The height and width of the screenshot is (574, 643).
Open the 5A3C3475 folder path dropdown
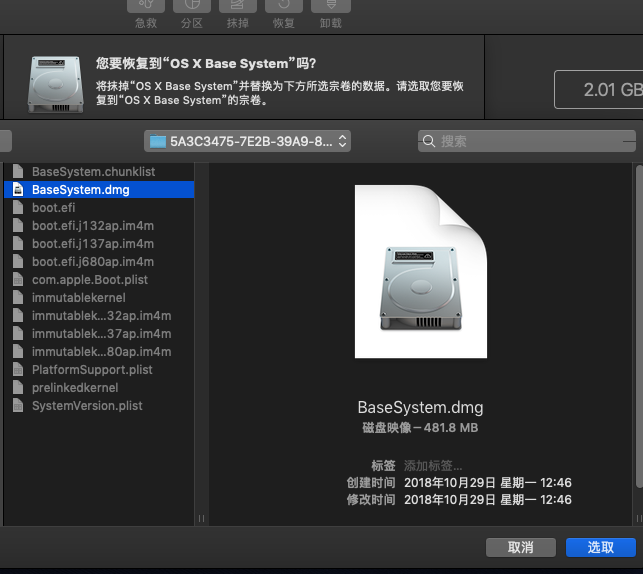click(247, 141)
